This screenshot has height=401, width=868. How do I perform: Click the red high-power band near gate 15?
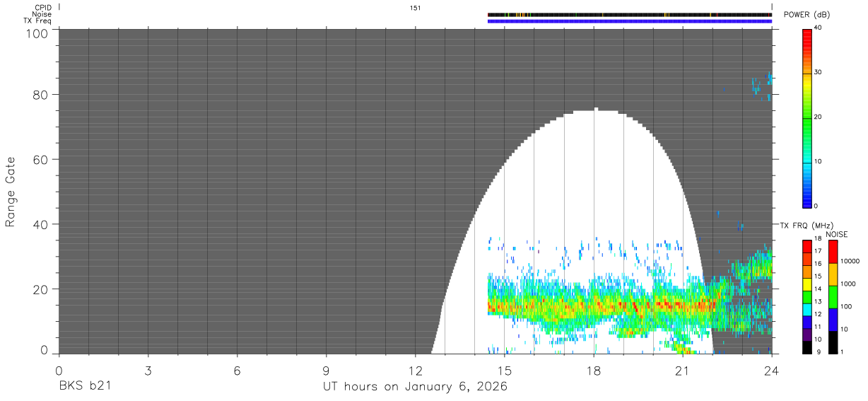(x=601, y=306)
